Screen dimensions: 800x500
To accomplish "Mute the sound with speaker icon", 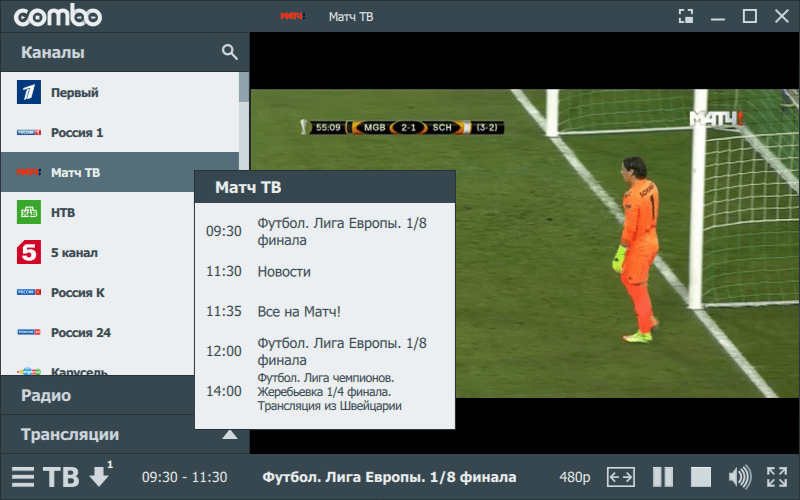I will coord(740,478).
